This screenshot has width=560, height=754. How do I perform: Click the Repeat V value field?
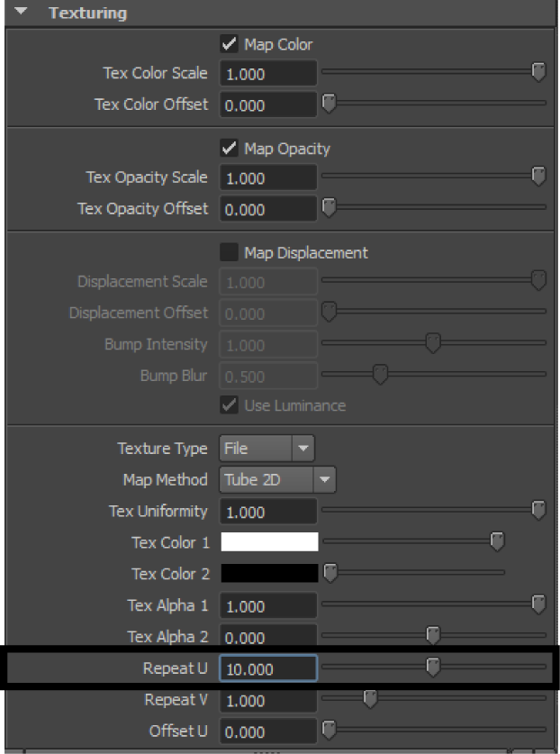click(x=268, y=700)
